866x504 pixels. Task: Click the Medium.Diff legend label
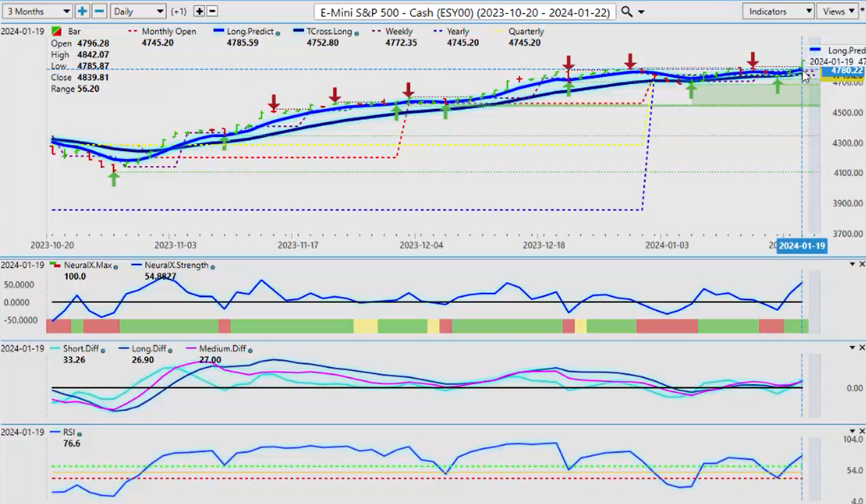222,350
